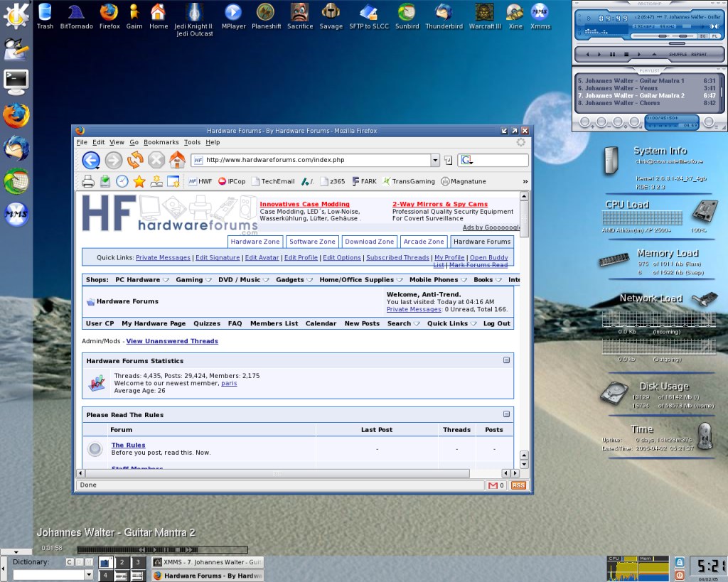This screenshot has width=728, height=582.
Task: Open the Sunbird desktop icon
Action: [407, 16]
